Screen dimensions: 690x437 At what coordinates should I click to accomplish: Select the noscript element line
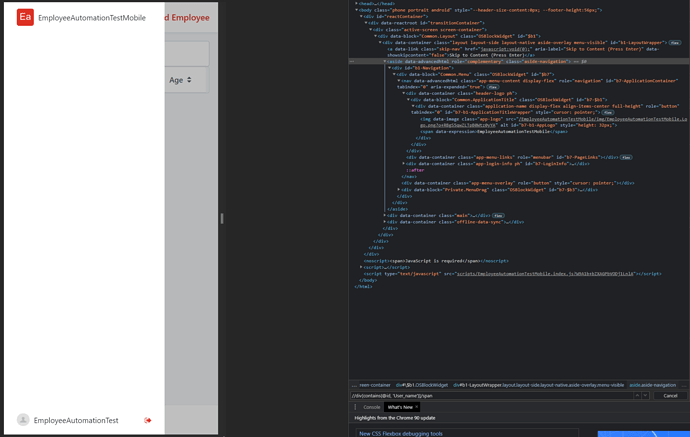(436, 261)
